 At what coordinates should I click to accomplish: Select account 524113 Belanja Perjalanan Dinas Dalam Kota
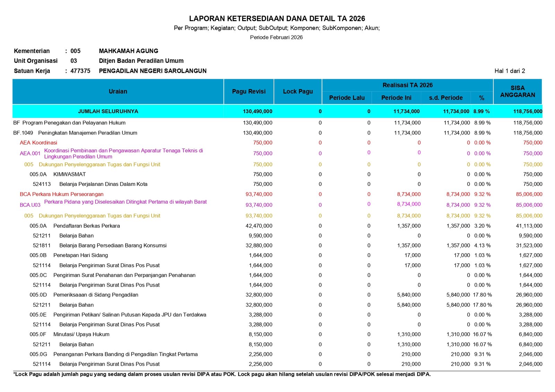(90, 184)
